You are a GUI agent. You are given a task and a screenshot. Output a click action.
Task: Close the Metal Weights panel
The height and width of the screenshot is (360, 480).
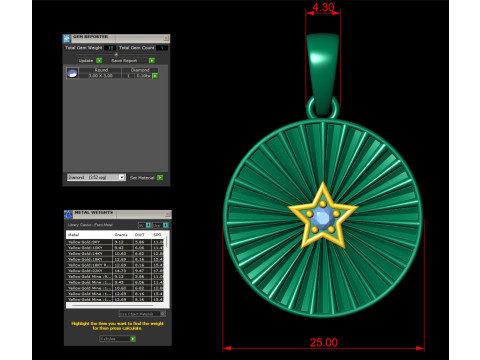point(168,214)
